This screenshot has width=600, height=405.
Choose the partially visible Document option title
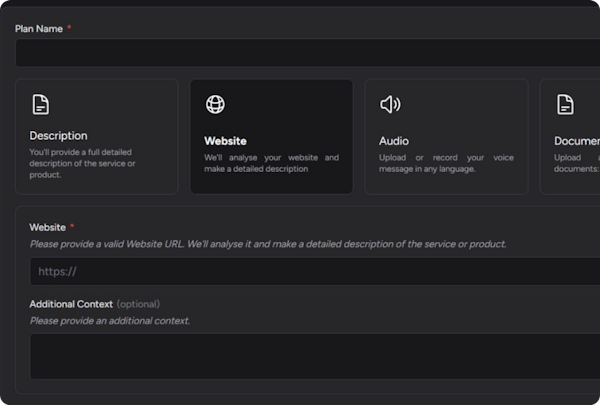[577, 141]
